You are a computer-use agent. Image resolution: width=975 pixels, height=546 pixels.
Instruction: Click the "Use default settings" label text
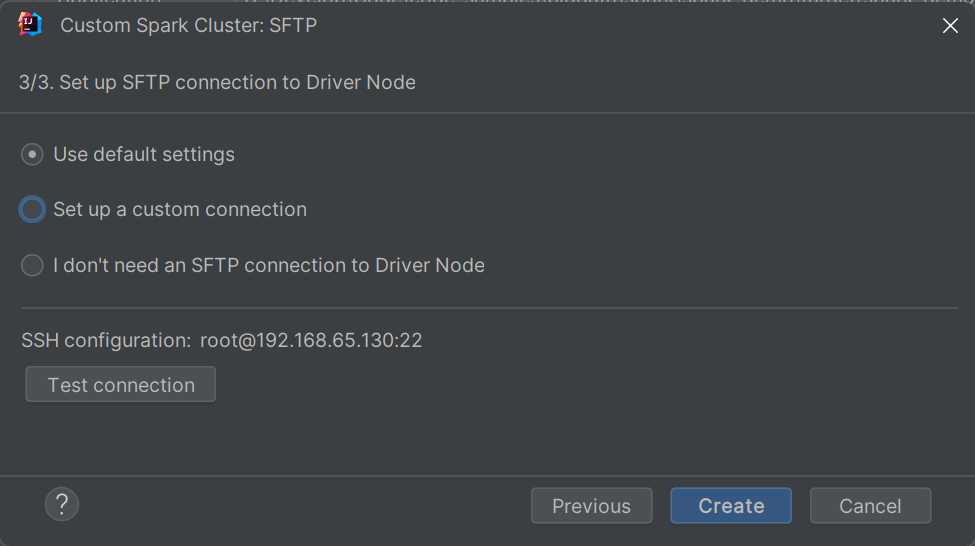[144, 155]
